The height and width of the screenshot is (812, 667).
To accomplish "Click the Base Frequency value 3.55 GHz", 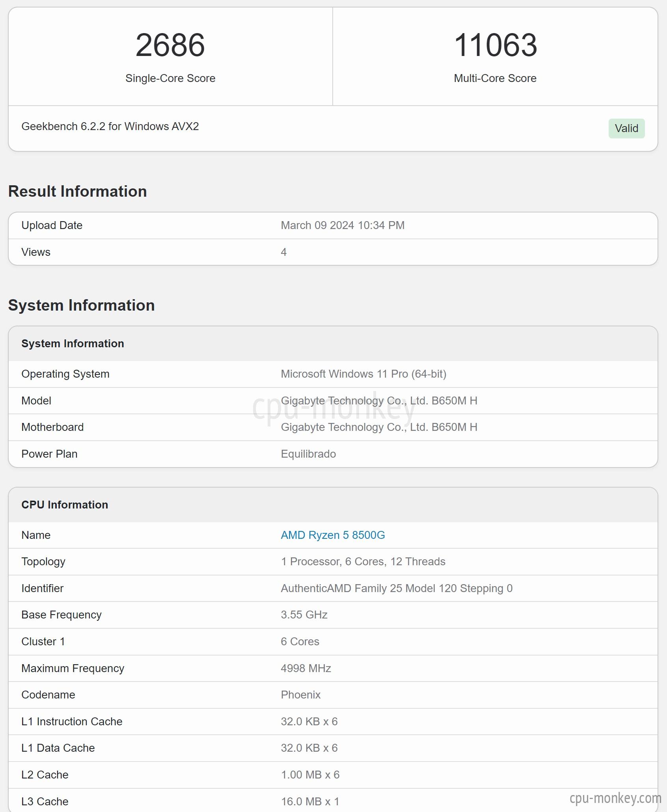I will tap(304, 615).
